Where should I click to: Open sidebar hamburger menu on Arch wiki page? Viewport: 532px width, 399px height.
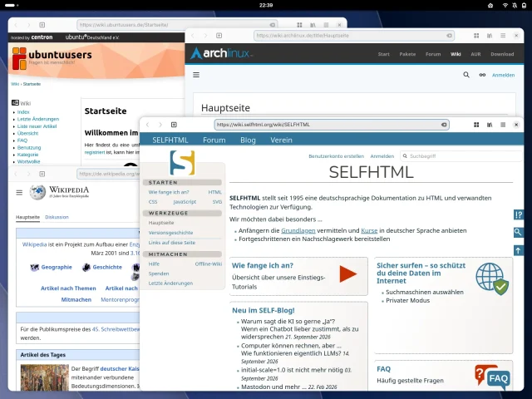pyautogui.click(x=196, y=75)
